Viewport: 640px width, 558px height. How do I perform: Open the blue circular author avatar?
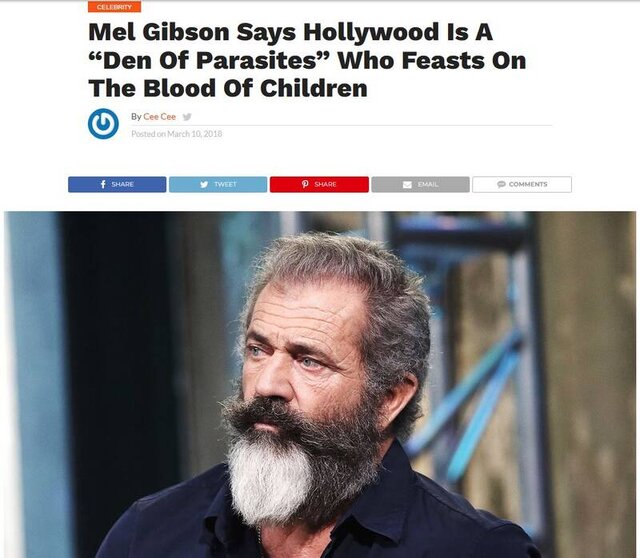(x=103, y=124)
